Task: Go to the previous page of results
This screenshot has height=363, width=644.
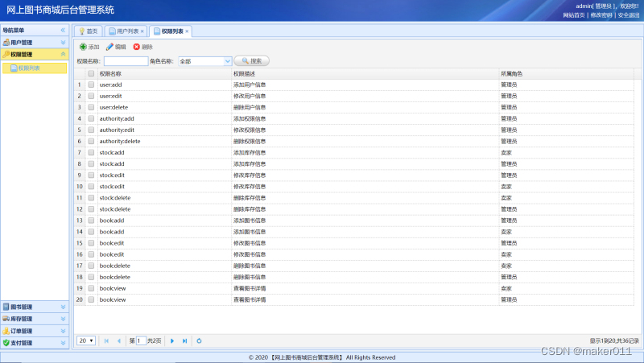Action: coord(118,340)
